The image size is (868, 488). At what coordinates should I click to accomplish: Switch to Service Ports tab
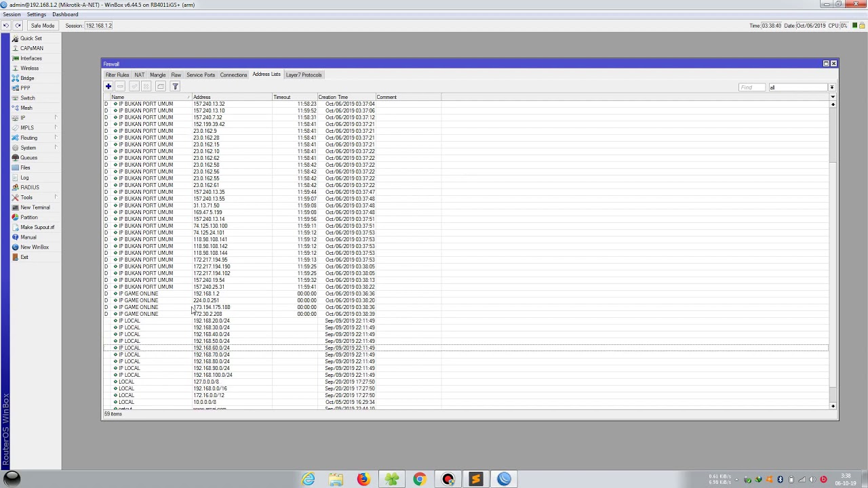(201, 75)
